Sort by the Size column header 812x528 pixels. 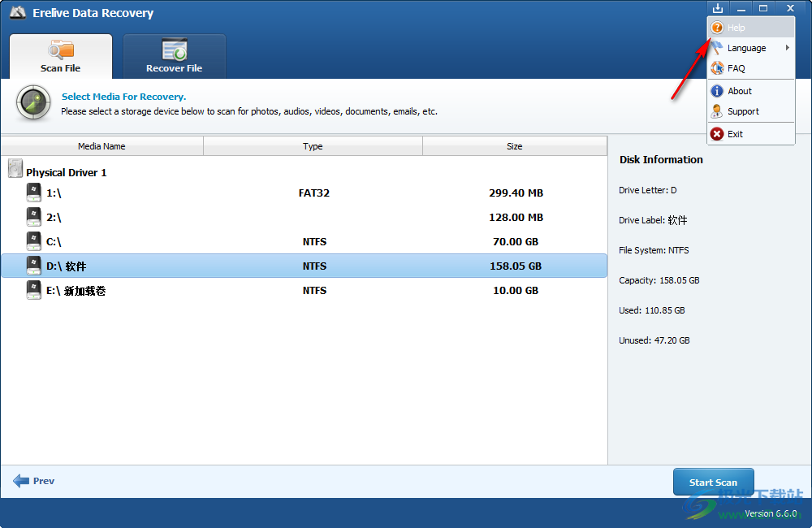(x=515, y=146)
